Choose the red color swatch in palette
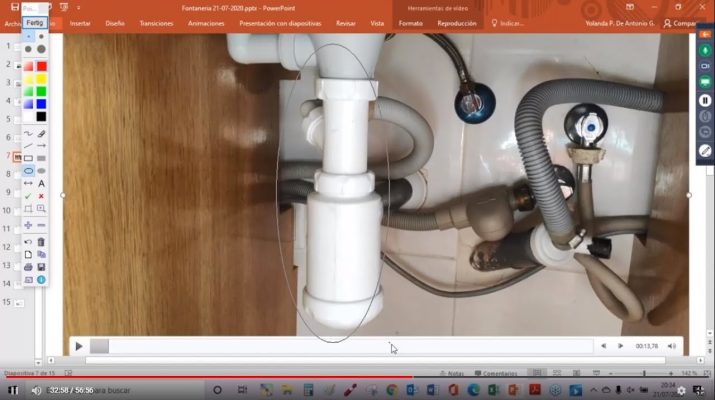The height and width of the screenshot is (400, 715). [x=41, y=66]
